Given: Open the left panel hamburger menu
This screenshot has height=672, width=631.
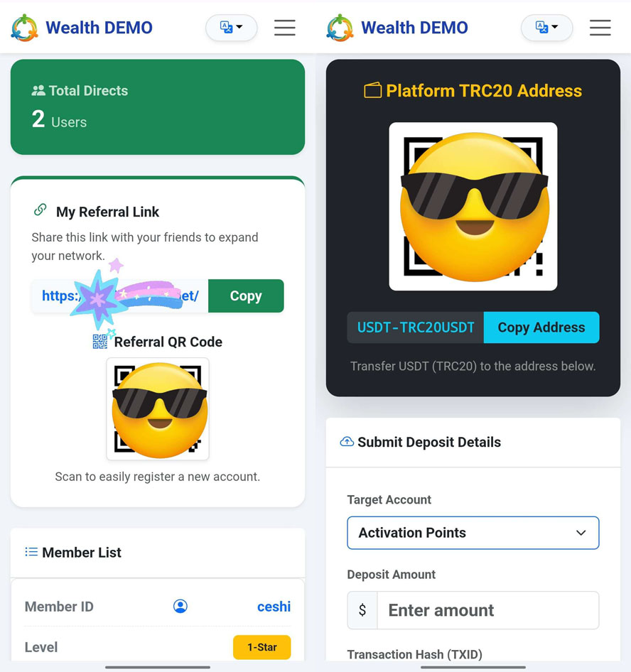Looking at the screenshot, I should [285, 28].
